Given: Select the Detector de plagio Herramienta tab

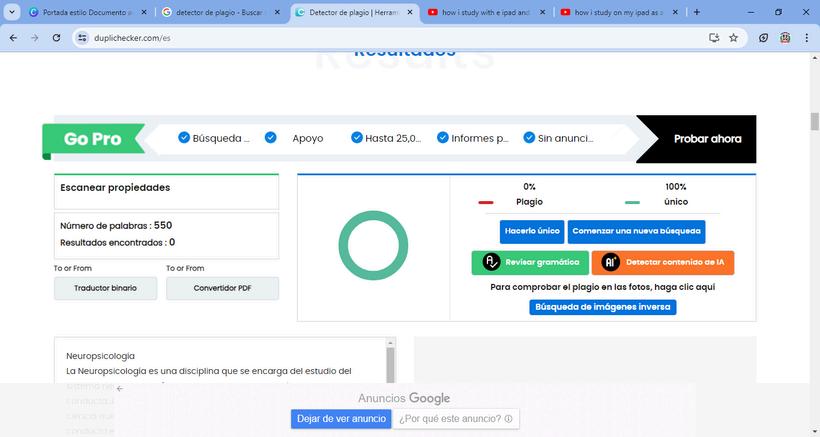Looking at the screenshot, I should click(x=354, y=12).
